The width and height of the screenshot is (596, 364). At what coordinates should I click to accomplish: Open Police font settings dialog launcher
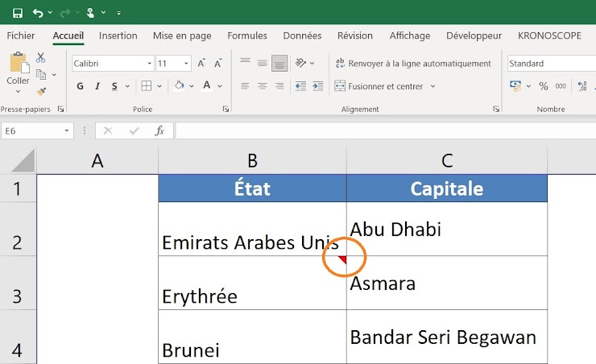tap(225, 109)
